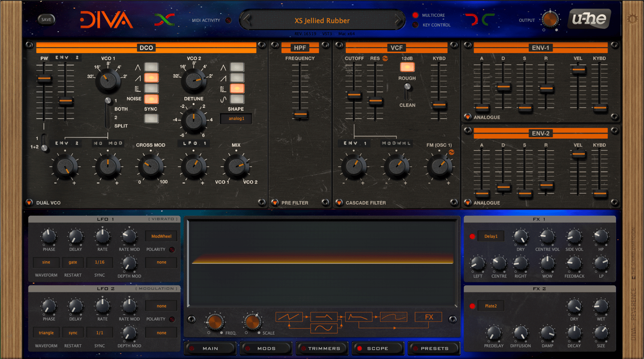This screenshot has height=359, width=644.
Task: Select the amplifier scope tap icon
Action: pyautogui.click(x=393, y=317)
